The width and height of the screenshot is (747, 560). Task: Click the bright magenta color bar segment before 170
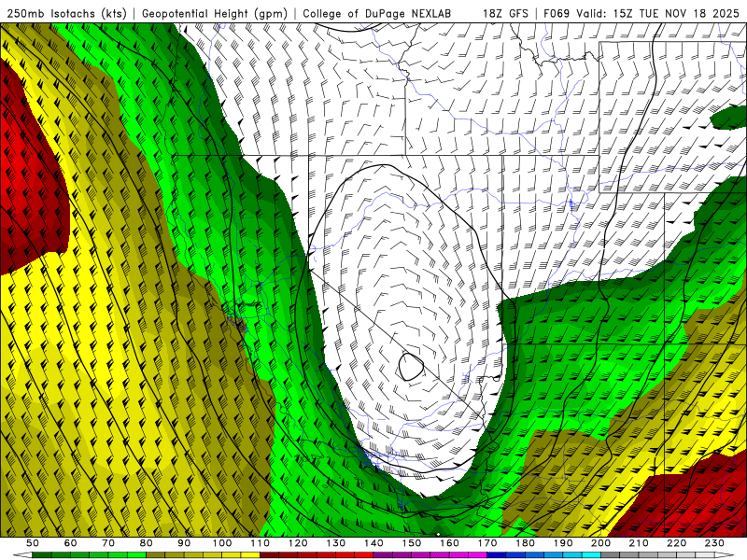pos(478,555)
